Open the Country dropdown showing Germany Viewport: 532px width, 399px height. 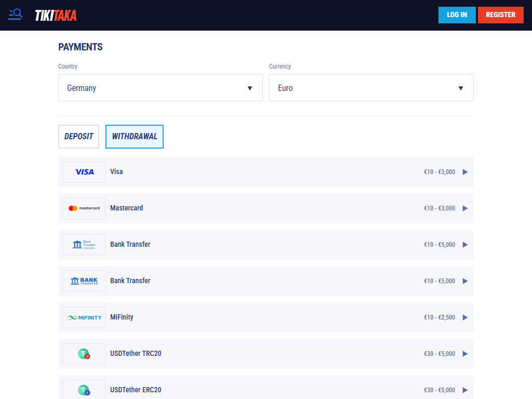[x=161, y=88]
